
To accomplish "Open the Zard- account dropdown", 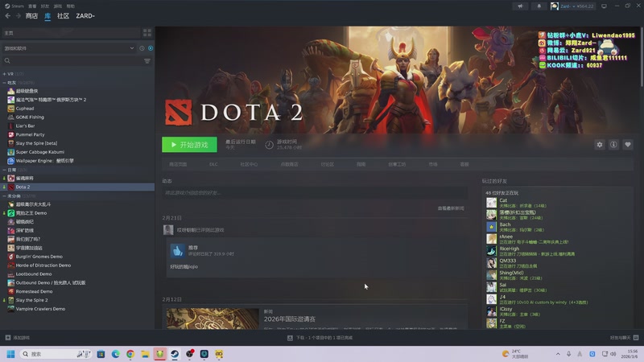I will (572, 6).
